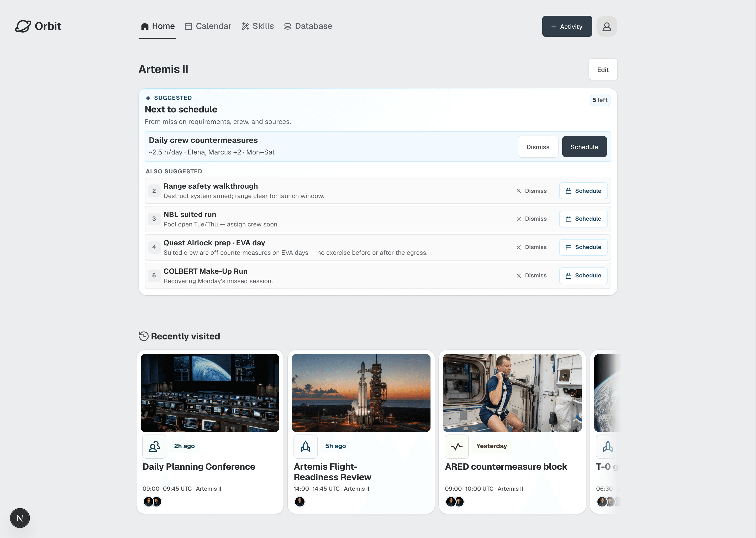
Task: Click the number 5 rank badge
Action: point(154,276)
